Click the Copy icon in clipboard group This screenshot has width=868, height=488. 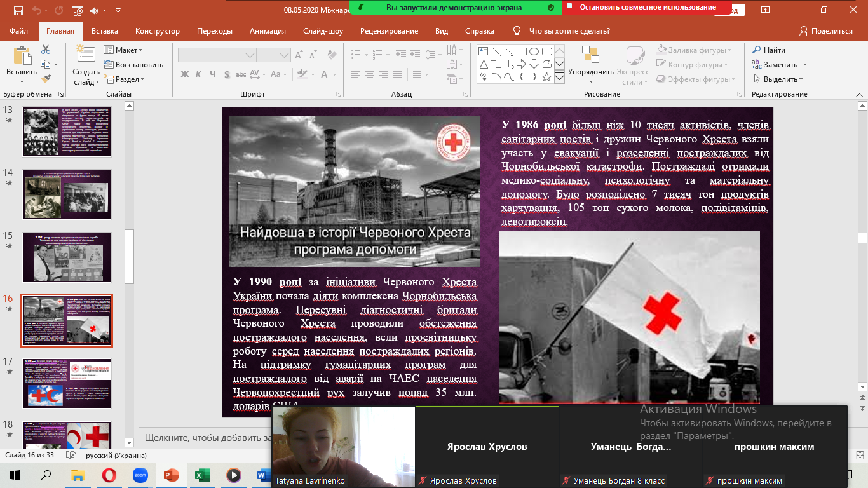46,64
